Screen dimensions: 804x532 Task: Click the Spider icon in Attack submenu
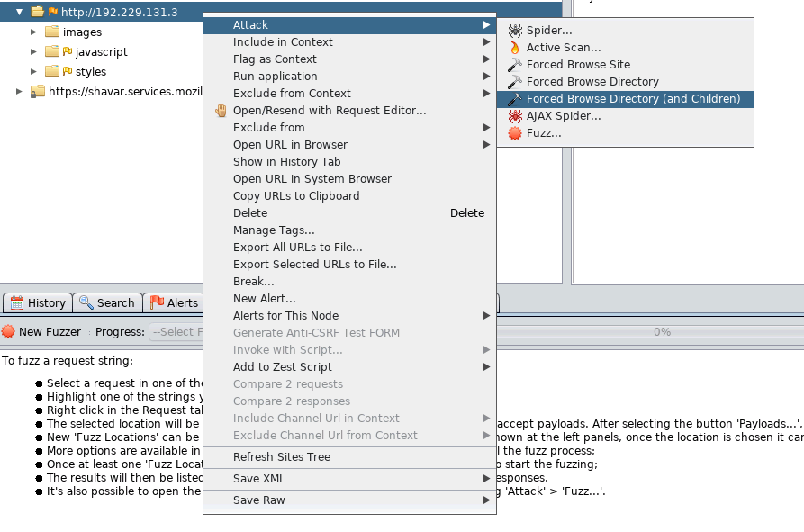(x=515, y=31)
